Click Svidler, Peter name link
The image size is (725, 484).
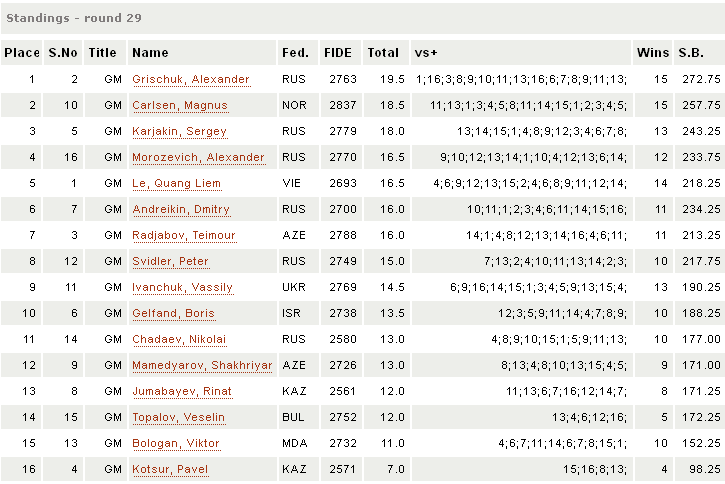click(x=168, y=262)
